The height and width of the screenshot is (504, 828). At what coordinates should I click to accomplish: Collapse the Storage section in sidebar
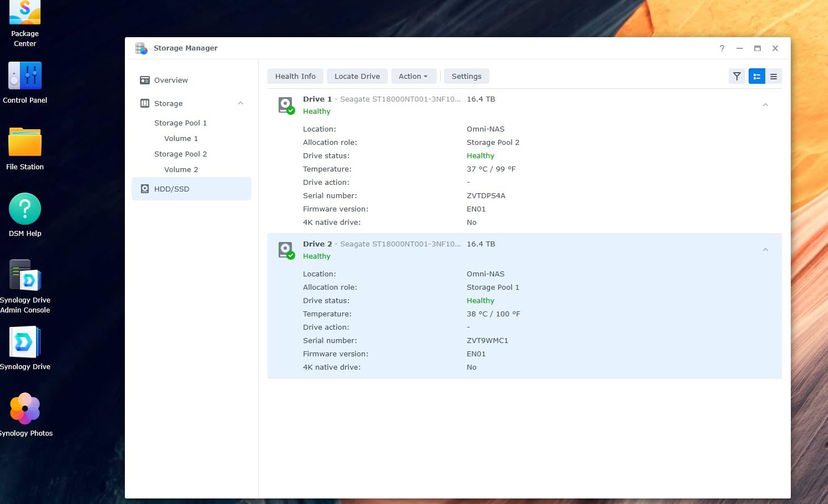tap(240, 103)
